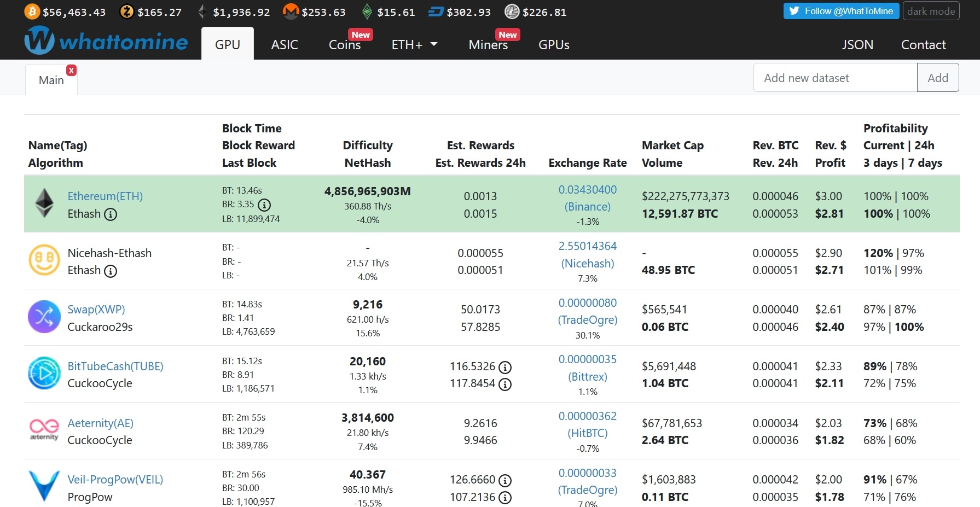The width and height of the screenshot is (980, 507).
Task: Click the Ethereum Classic green ticker icon
Action: [367, 11]
